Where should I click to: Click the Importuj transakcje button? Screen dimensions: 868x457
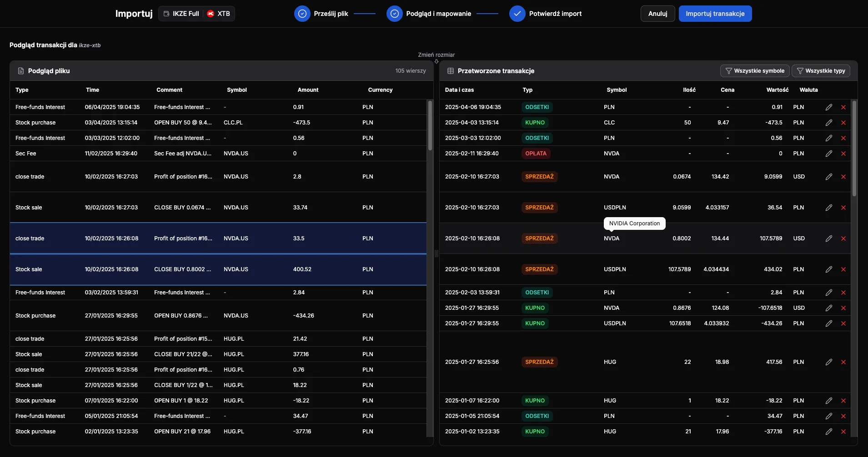pos(715,13)
